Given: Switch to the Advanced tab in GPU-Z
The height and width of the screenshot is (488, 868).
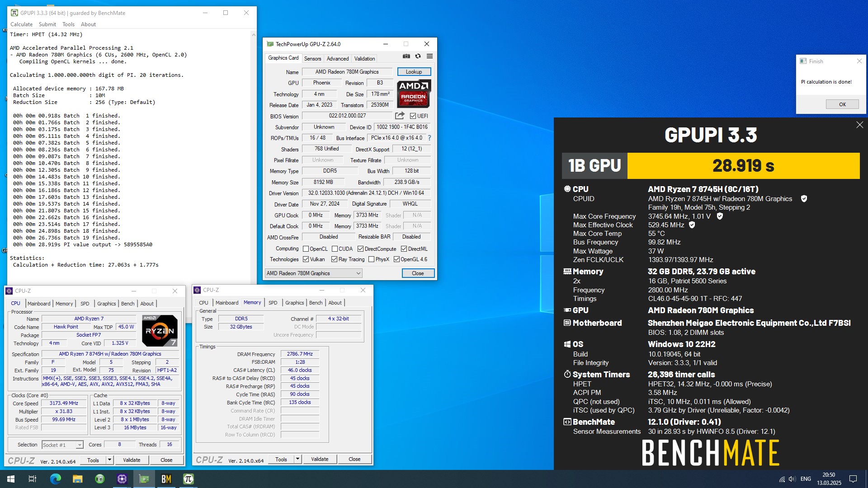Looking at the screenshot, I should 338,59.
